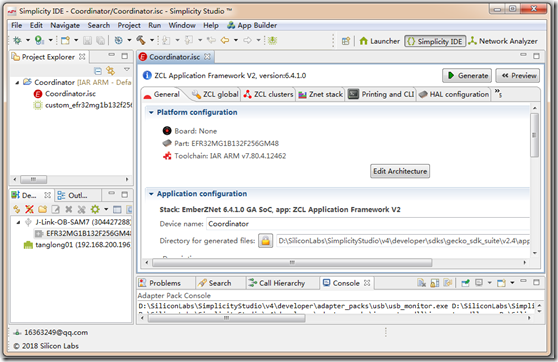Collapse the Platform configuration section

click(x=151, y=112)
